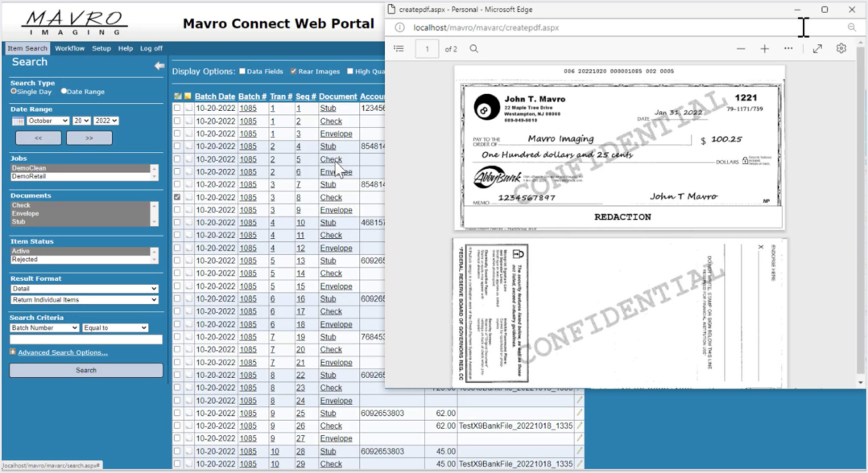
Task: Click the PDF viewer find magnifier icon
Action: 473,49
